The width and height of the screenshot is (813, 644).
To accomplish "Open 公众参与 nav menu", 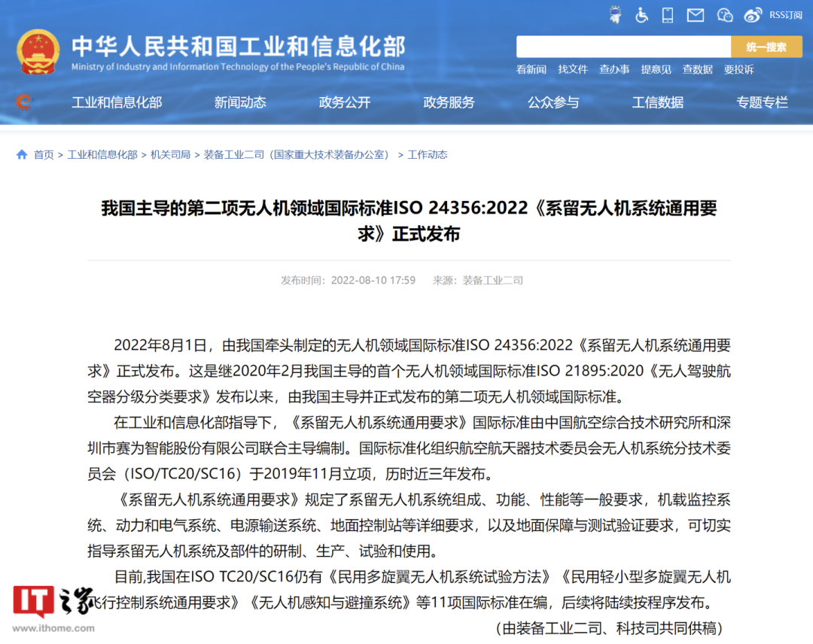I will 553,102.
